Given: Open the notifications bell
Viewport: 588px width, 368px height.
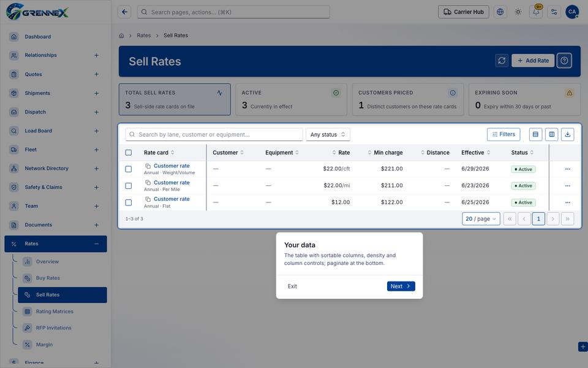Looking at the screenshot, I should [x=536, y=12].
